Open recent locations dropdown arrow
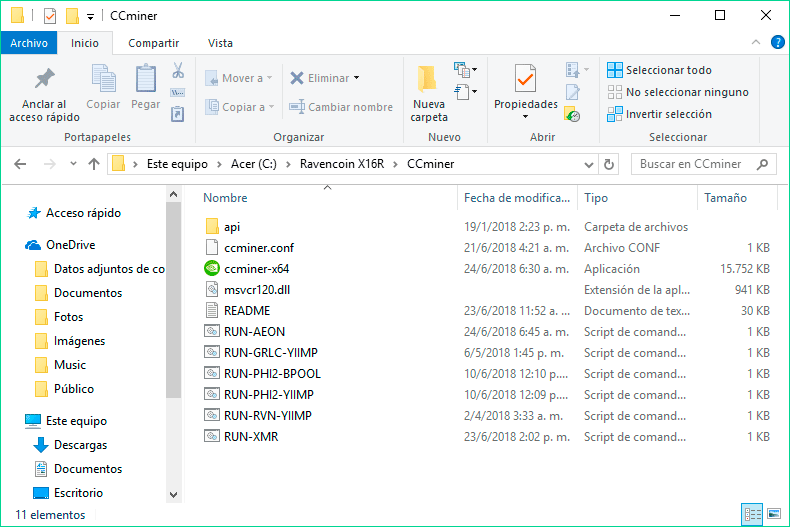Image resolution: width=790 pixels, height=527 pixels. click(x=74, y=164)
